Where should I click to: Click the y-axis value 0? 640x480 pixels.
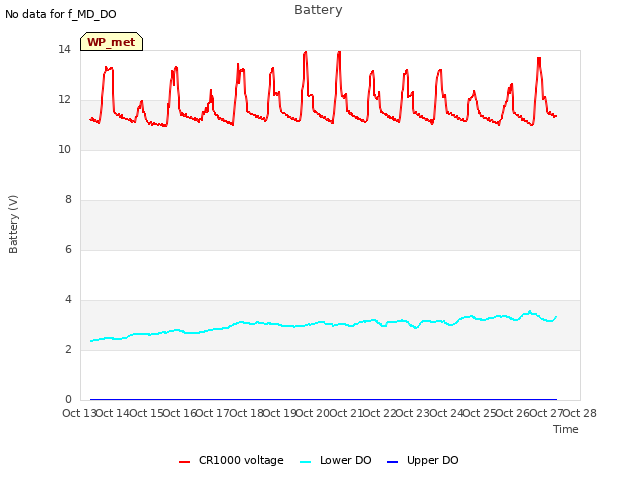click(68, 399)
